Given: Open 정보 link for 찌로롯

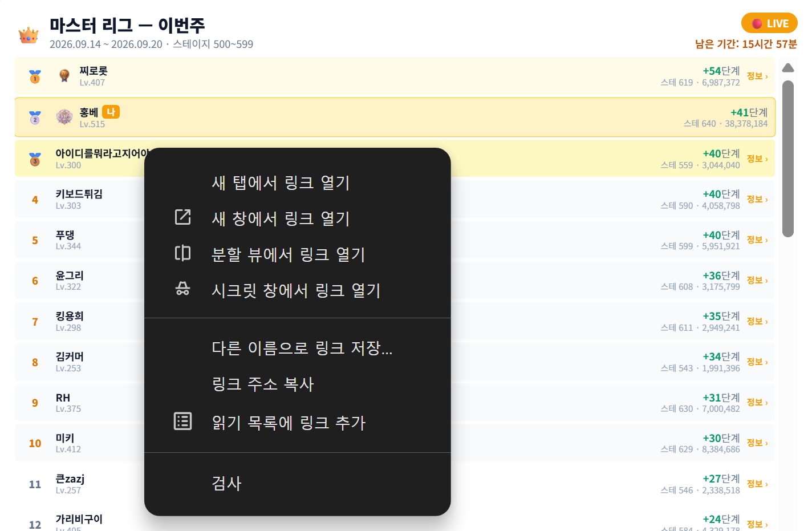Looking at the screenshot, I should tap(757, 76).
